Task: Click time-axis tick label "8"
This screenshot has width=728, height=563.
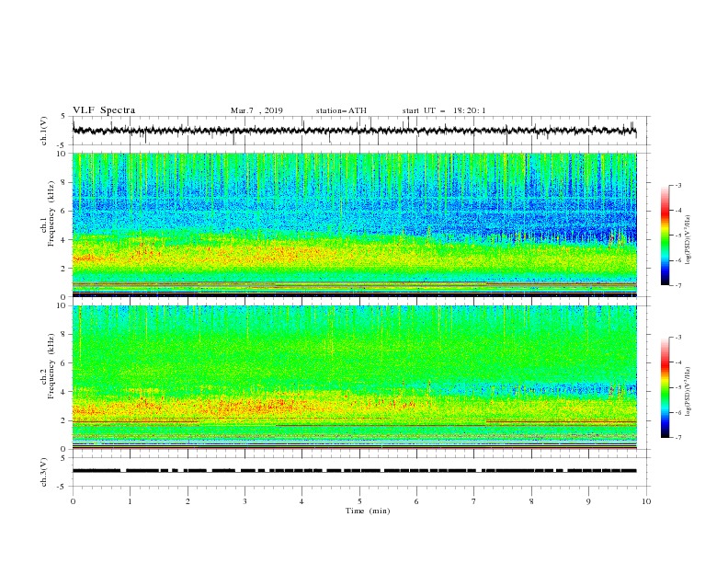Action: pos(531,501)
